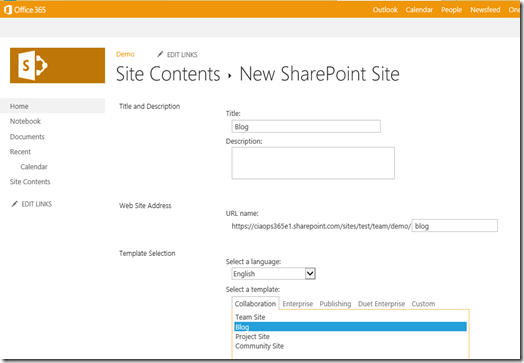Image resolution: width=524 pixels, height=363 pixels.
Task: Click the Template Selection section label
Action: coord(147,253)
